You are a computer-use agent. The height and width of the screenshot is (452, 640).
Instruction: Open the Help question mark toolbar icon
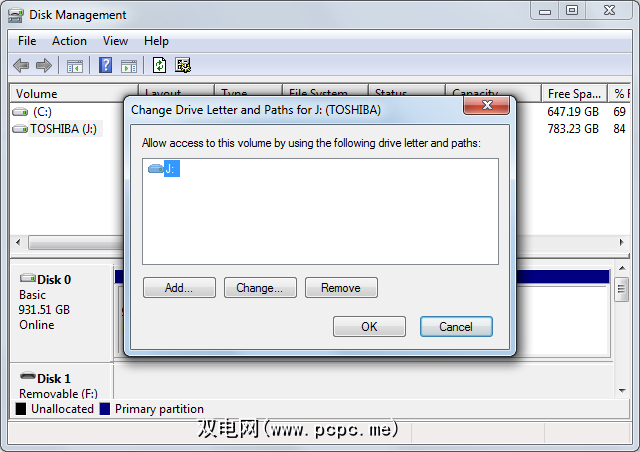[x=105, y=65]
